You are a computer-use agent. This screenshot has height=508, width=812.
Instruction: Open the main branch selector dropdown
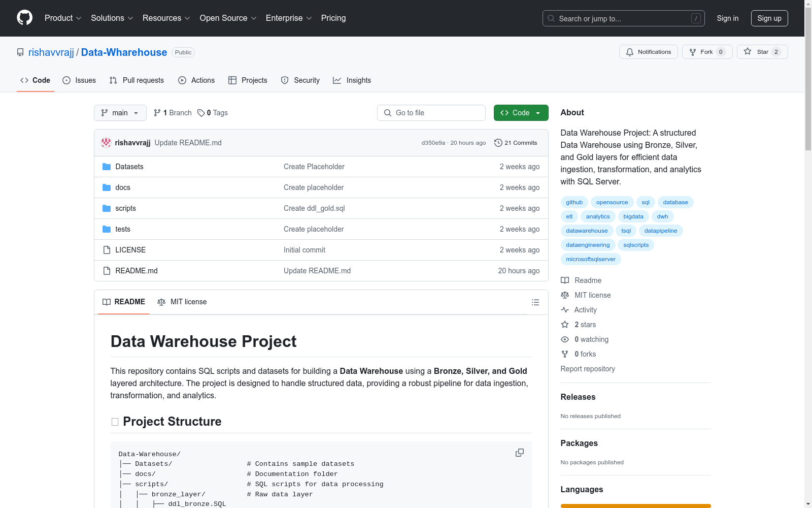[x=120, y=113]
